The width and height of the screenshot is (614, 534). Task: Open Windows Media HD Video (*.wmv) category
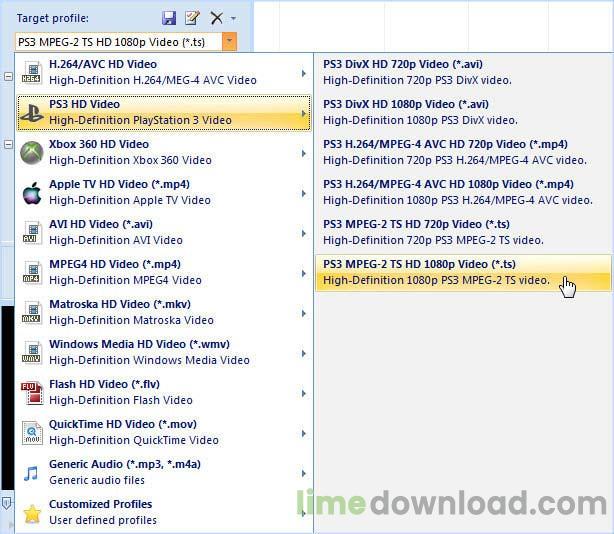(164, 353)
